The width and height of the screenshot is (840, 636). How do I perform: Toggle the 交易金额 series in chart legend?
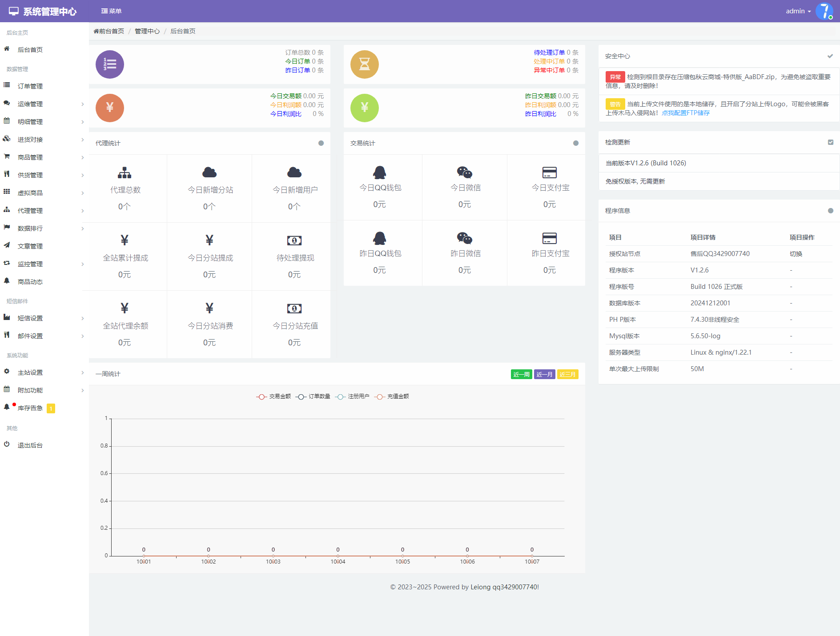(x=273, y=396)
